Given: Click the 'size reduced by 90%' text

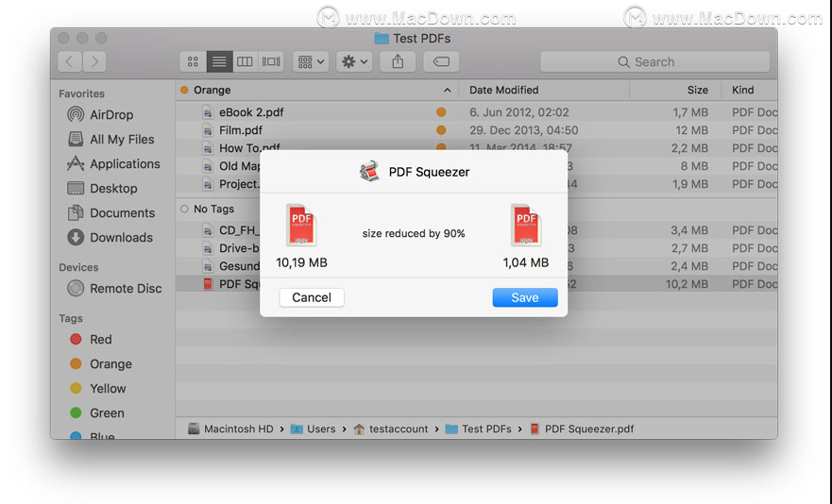Looking at the screenshot, I should (414, 233).
